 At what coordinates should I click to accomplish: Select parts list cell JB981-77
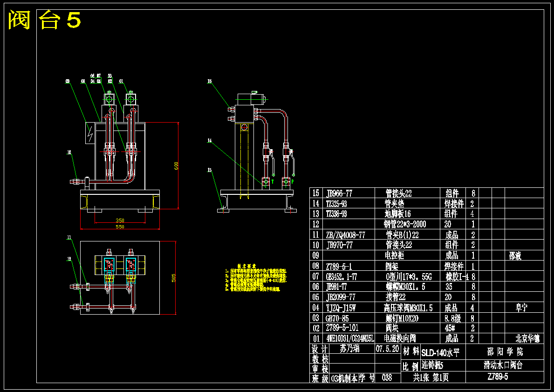coord(336,286)
